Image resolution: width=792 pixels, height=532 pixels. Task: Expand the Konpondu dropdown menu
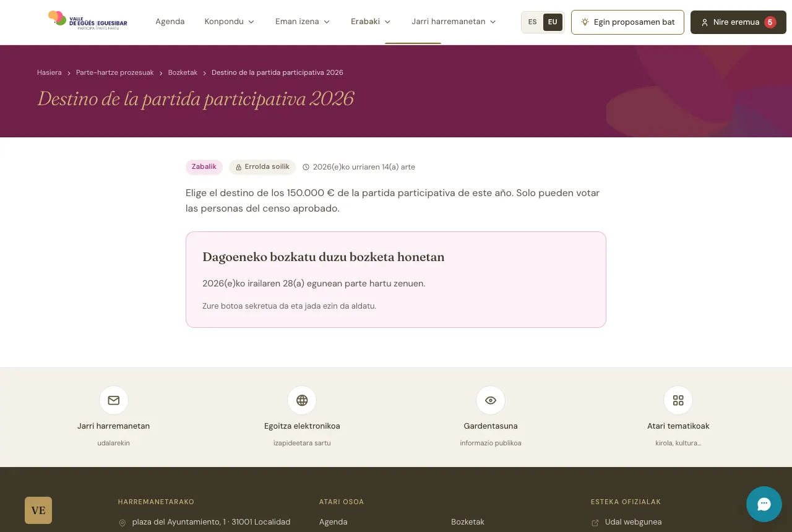point(230,22)
